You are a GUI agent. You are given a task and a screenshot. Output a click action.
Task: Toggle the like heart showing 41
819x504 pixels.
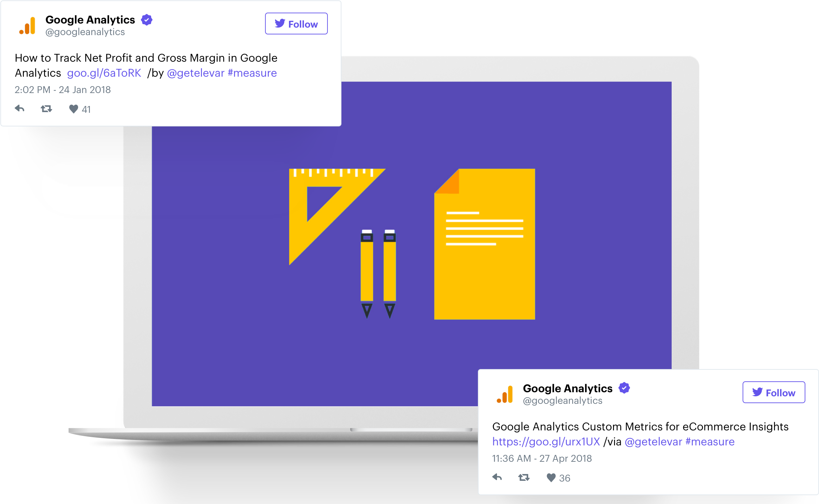tap(73, 108)
